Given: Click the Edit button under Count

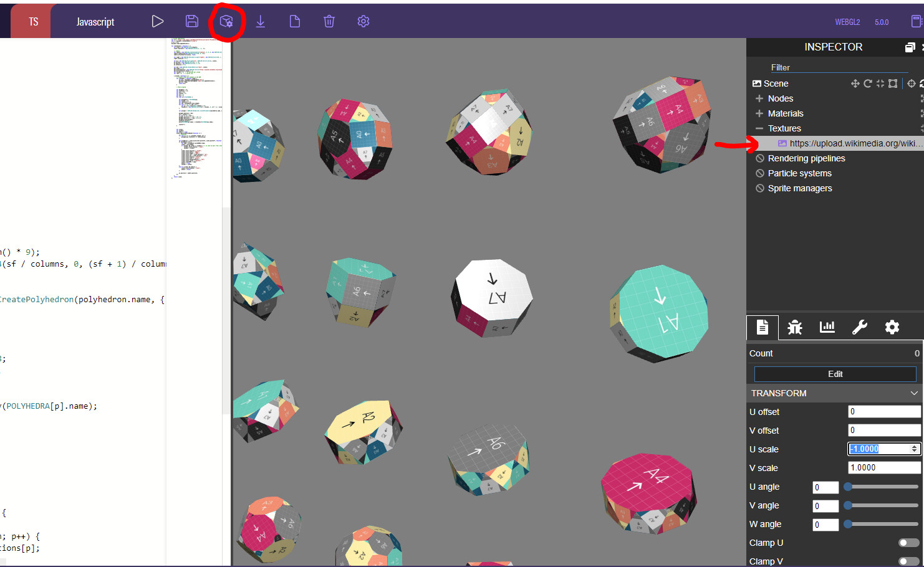Looking at the screenshot, I should click(x=835, y=374).
